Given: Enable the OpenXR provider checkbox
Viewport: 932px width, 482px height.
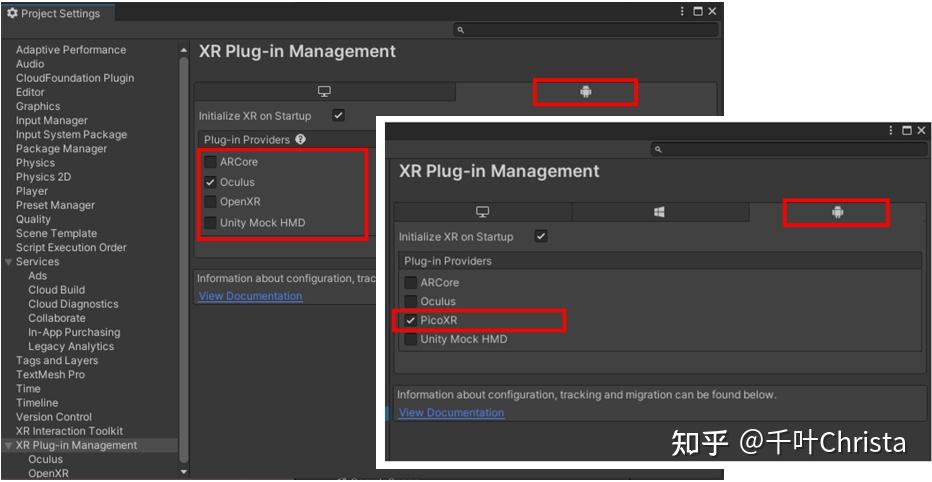Looking at the screenshot, I should click(x=210, y=202).
